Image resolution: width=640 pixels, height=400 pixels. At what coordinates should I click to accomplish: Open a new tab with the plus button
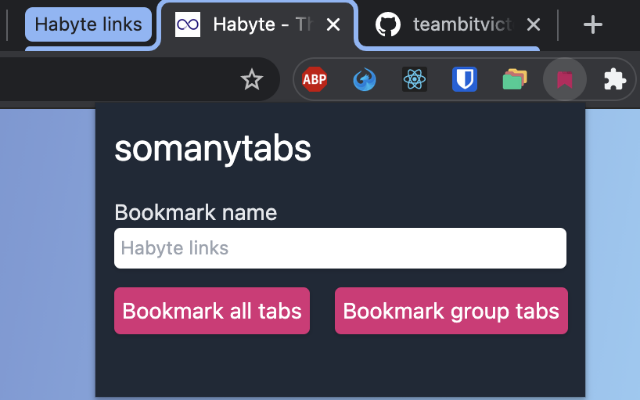593,25
